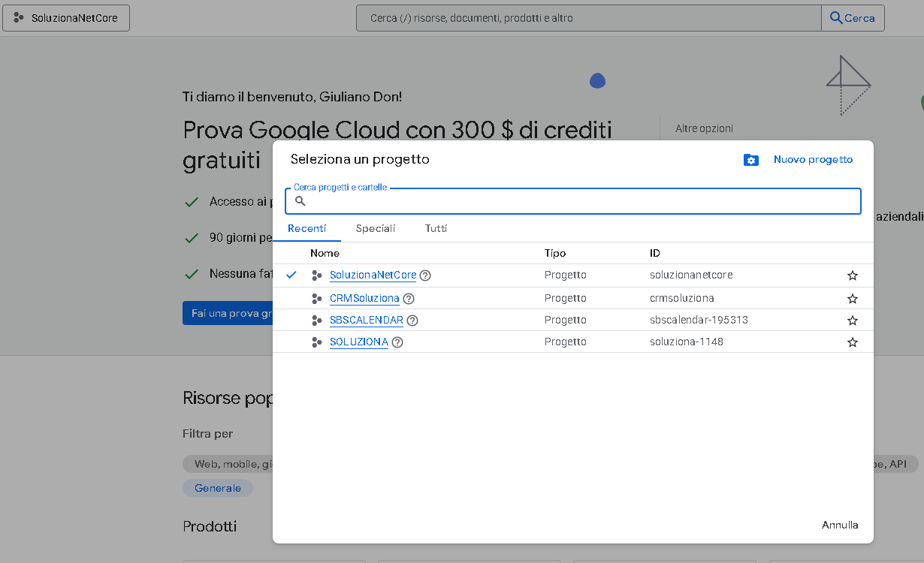The width and height of the screenshot is (924, 563).
Task: Star the SoluzionaNetCore project
Action: pos(852,275)
